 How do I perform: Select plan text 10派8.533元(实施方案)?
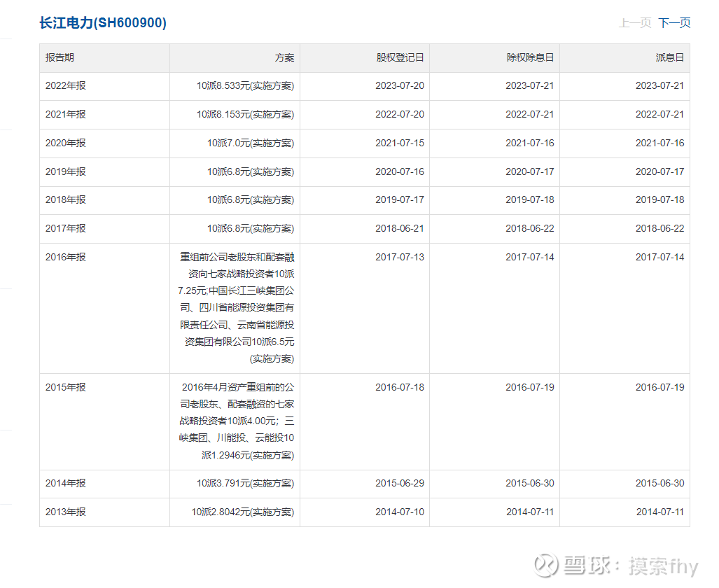245,86
